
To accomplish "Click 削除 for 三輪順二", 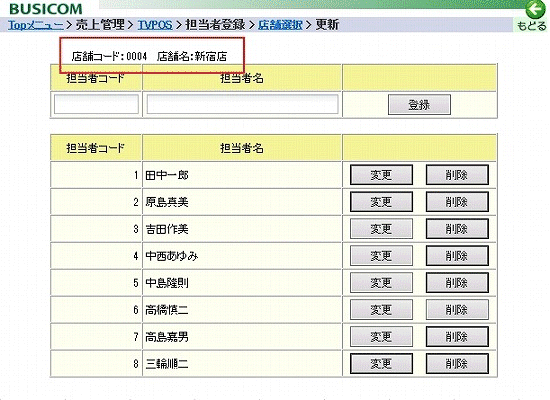I will (x=457, y=364).
